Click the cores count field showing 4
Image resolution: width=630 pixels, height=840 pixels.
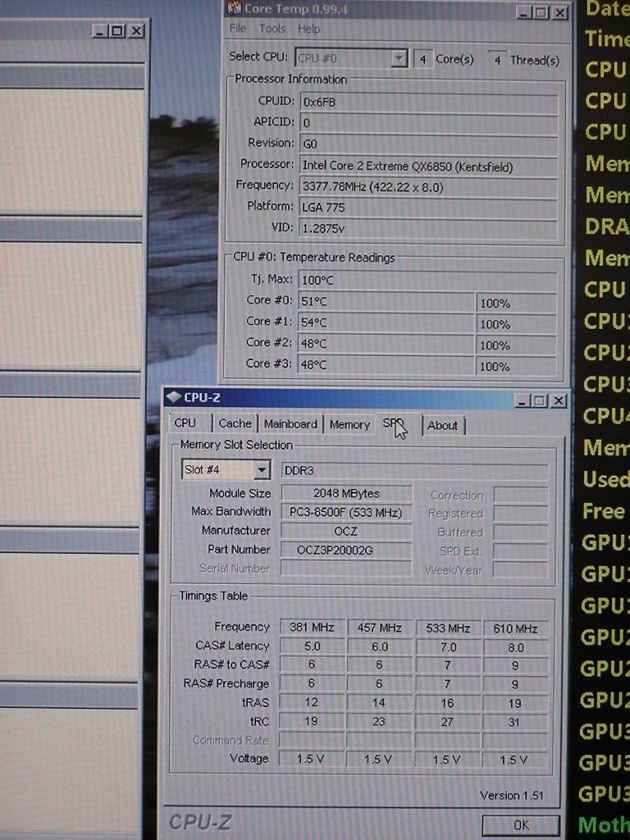[x=422, y=59]
